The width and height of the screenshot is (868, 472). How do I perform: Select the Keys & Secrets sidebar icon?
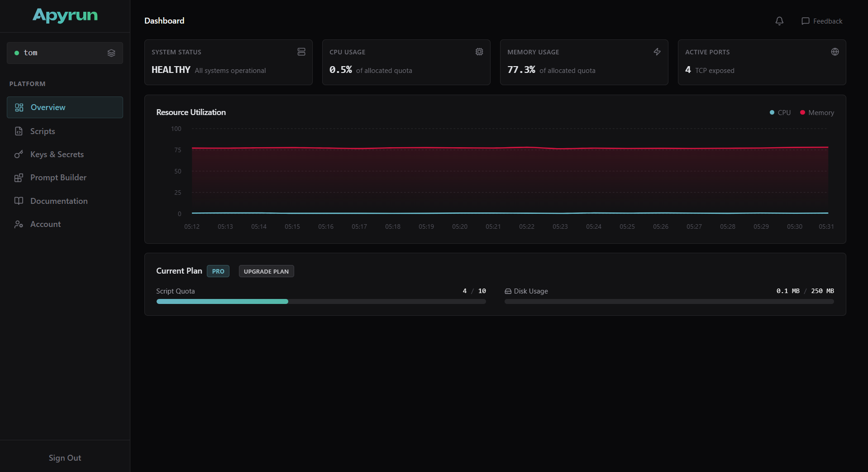(19, 154)
